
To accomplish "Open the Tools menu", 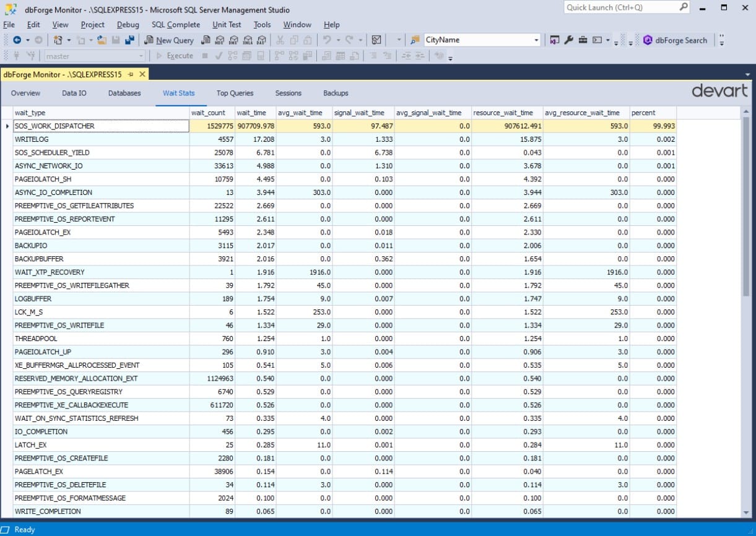I will click(x=262, y=24).
